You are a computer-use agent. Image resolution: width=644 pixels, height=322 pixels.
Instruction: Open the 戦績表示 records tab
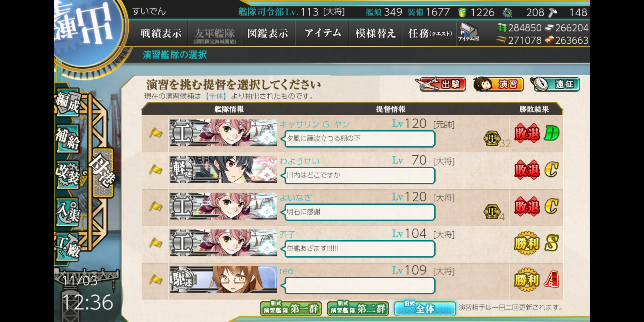pos(161,33)
